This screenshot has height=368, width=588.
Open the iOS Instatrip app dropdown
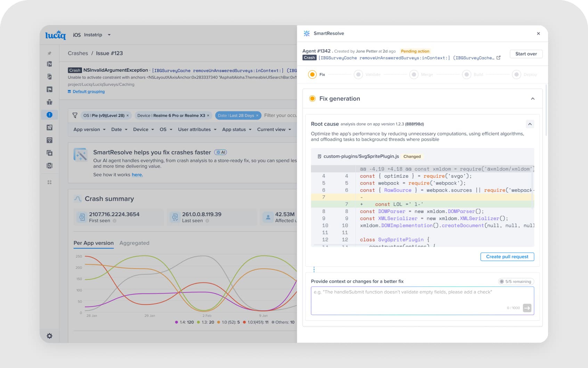(92, 35)
